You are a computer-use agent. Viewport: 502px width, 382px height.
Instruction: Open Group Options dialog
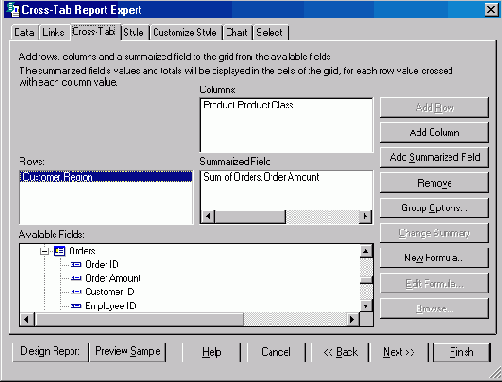tap(434, 208)
